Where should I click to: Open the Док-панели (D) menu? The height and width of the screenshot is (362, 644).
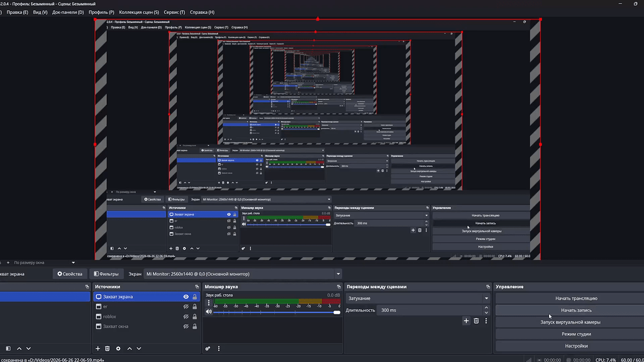(68, 13)
